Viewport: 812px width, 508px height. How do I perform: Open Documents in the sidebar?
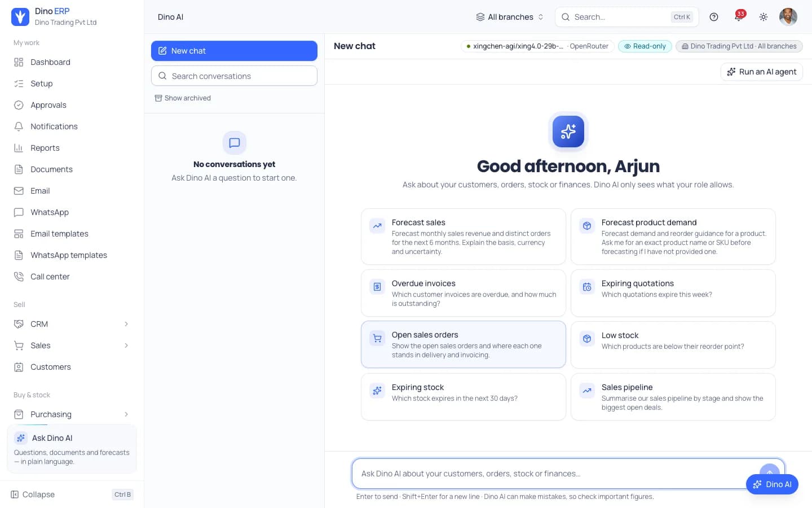point(72,169)
